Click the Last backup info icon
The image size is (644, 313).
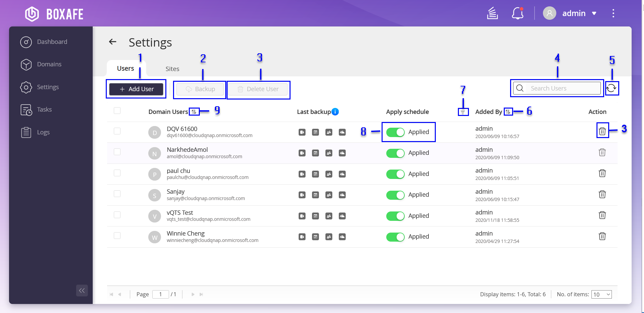tap(335, 112)
